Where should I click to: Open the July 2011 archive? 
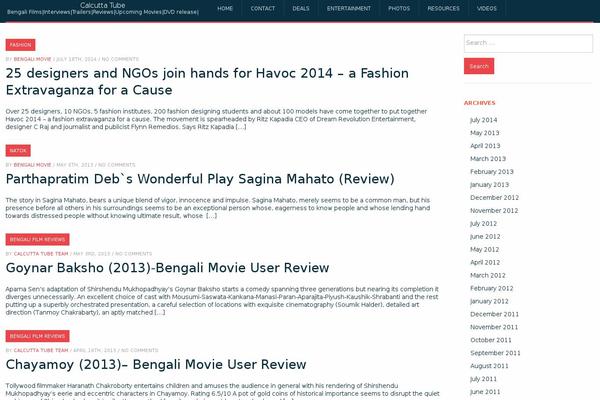pos(483,379)
